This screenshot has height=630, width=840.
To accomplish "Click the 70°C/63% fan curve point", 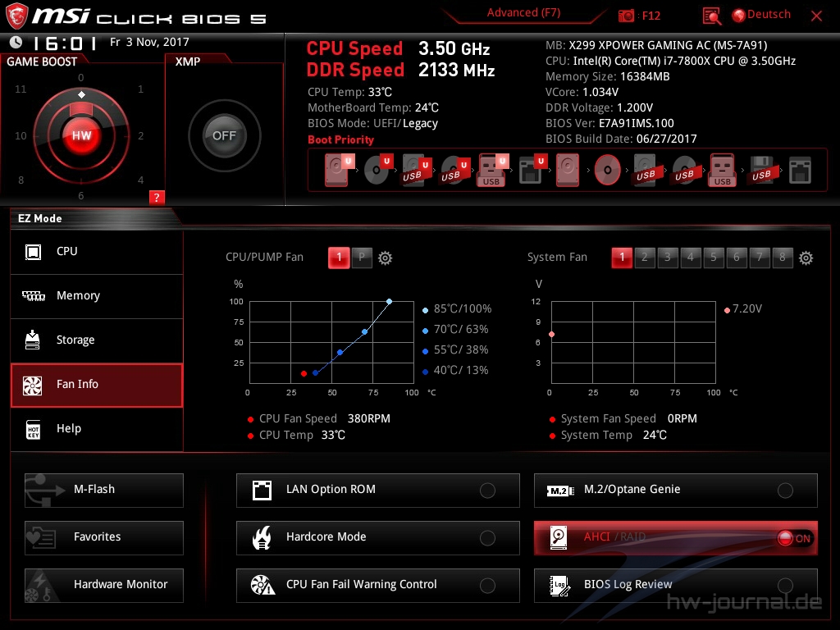I will tap(364, 332).
